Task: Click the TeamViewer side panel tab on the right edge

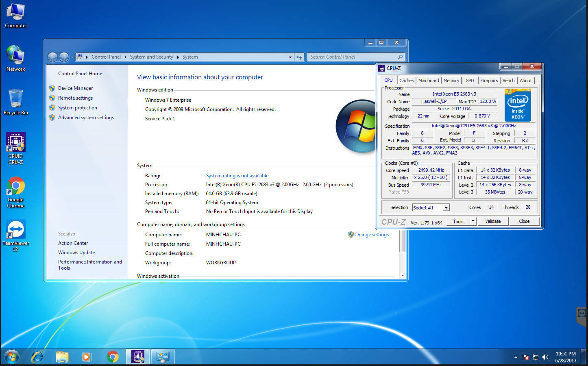Action: [x=582, y=316]
